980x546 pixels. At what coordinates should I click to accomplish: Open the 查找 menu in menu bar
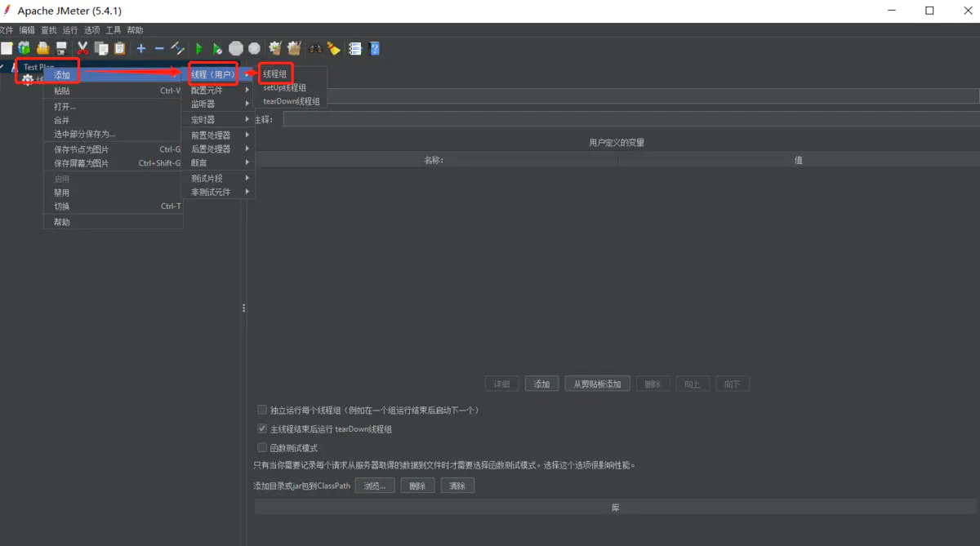tap(49, 30)
